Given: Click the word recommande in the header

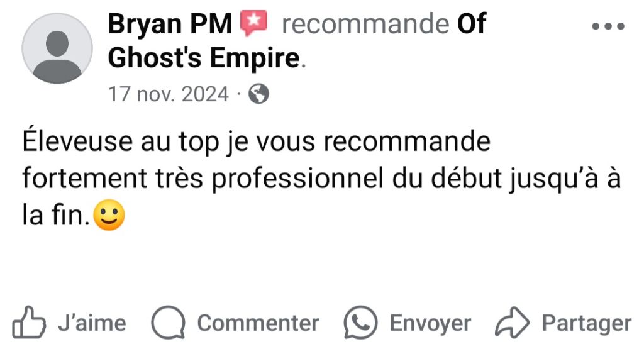Looking at the screenshot, I should point(365,24).
